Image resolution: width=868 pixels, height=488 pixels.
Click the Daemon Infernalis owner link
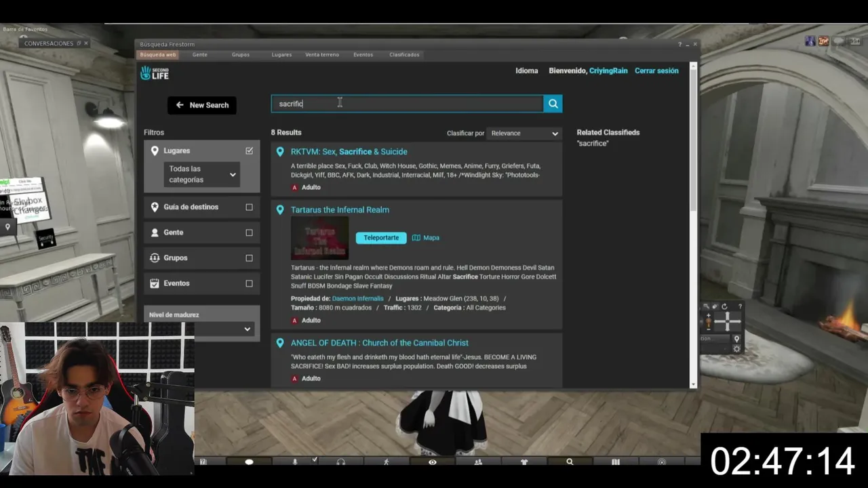[x=357, y=298]
